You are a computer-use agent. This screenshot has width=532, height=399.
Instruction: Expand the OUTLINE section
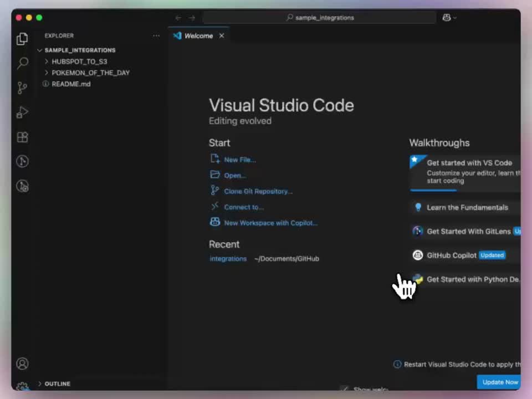[57, 383]
